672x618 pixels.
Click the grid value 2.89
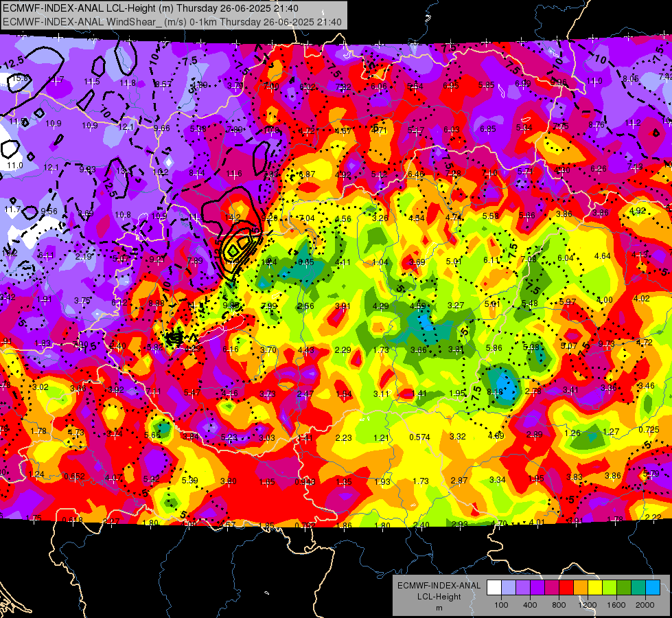tap(535, 435)
